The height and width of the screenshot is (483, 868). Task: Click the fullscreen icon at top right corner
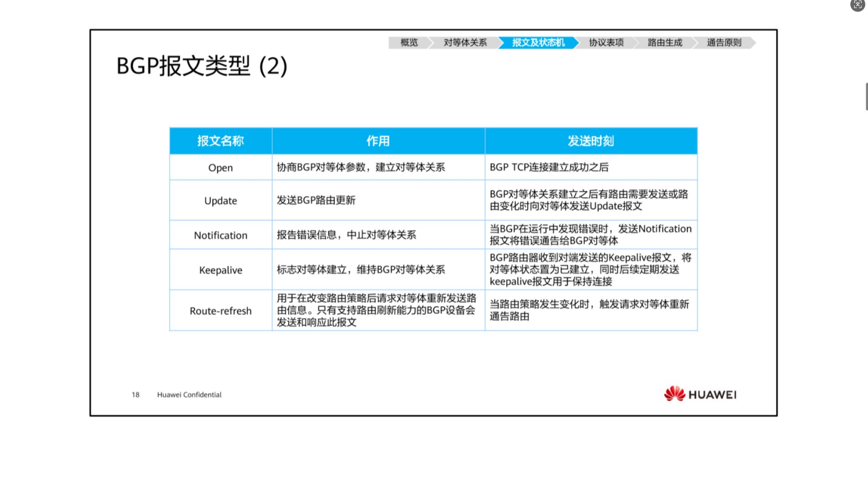pyautogui.click(x=858, y=4)
